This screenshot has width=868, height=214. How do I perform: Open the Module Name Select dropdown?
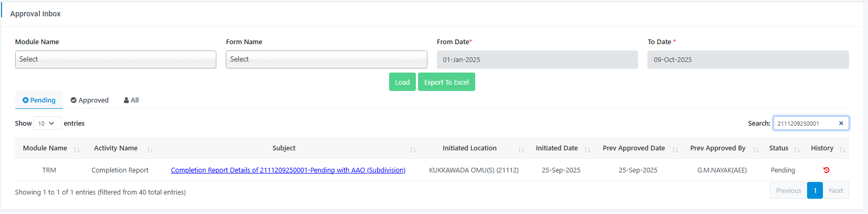[x=116, y=59]
